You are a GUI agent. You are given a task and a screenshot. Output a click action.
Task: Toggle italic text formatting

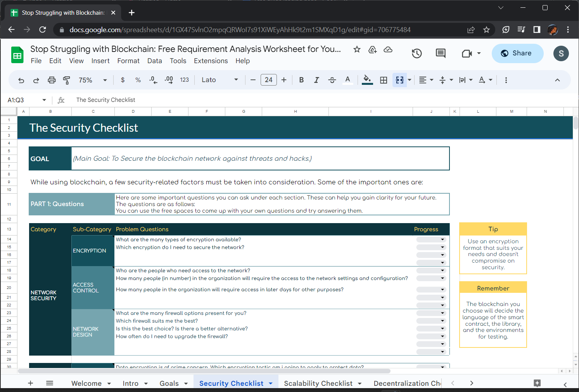[316, 80]
